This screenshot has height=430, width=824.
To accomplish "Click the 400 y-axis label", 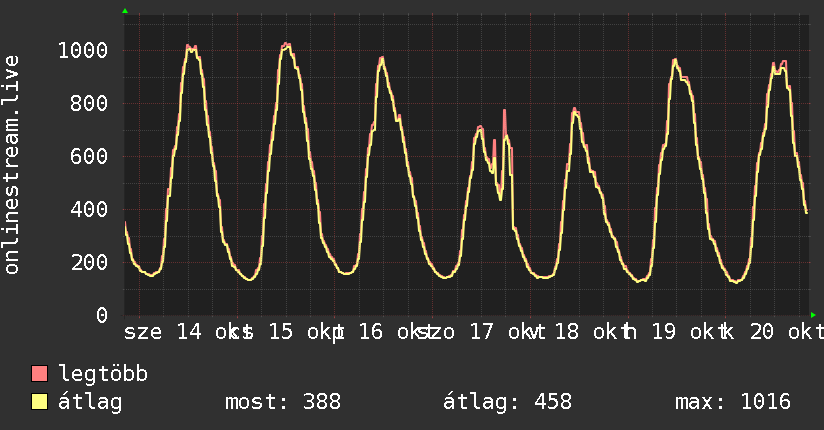I will (89, 210).
